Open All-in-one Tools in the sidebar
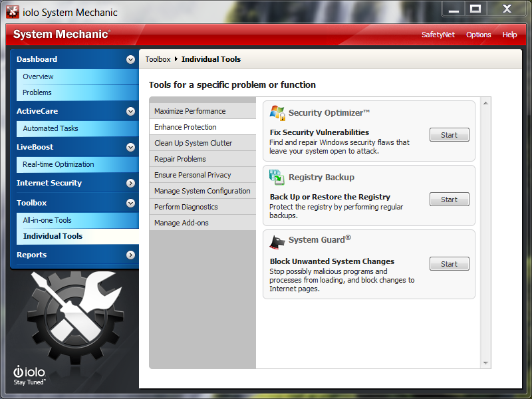532x399 pixels. [x=47, y=220]
